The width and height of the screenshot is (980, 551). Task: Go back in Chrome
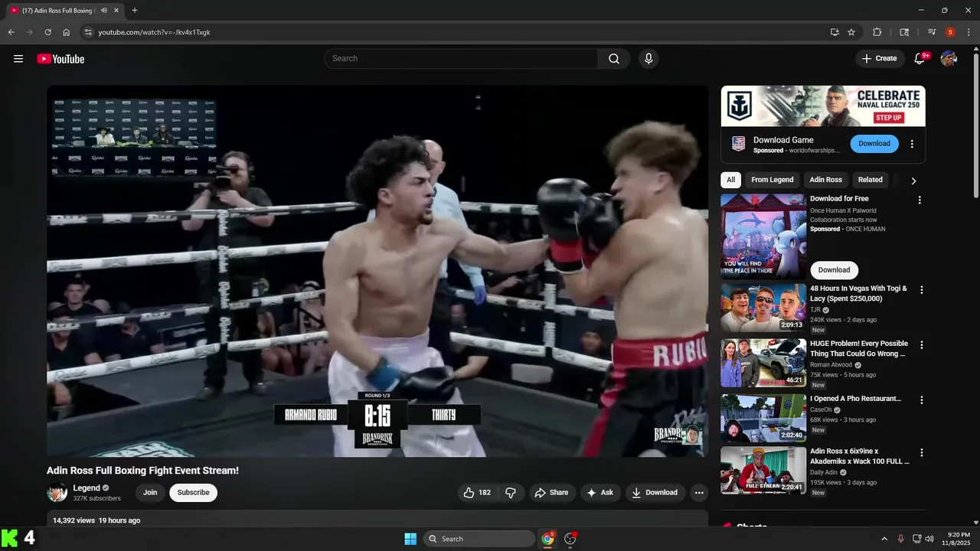point(11,32)
